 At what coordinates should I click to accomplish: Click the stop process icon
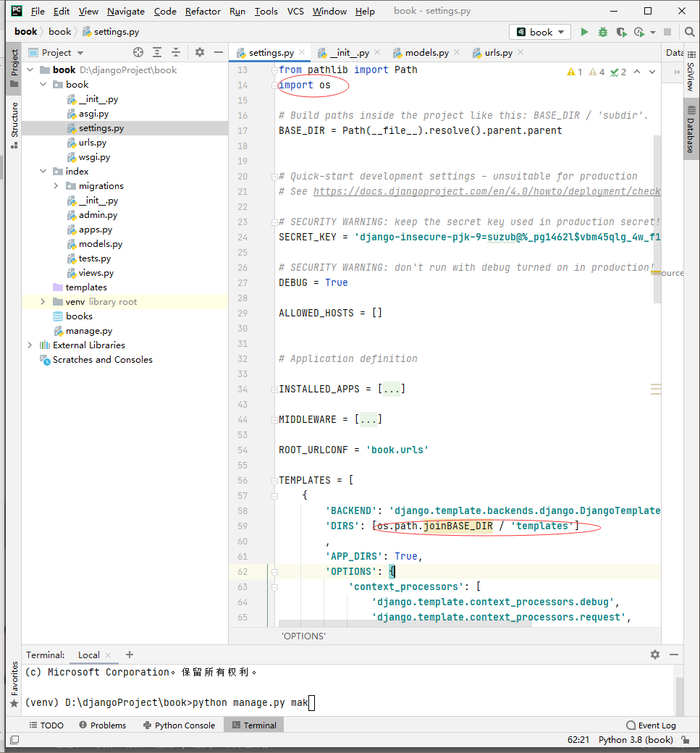[667, 32]
